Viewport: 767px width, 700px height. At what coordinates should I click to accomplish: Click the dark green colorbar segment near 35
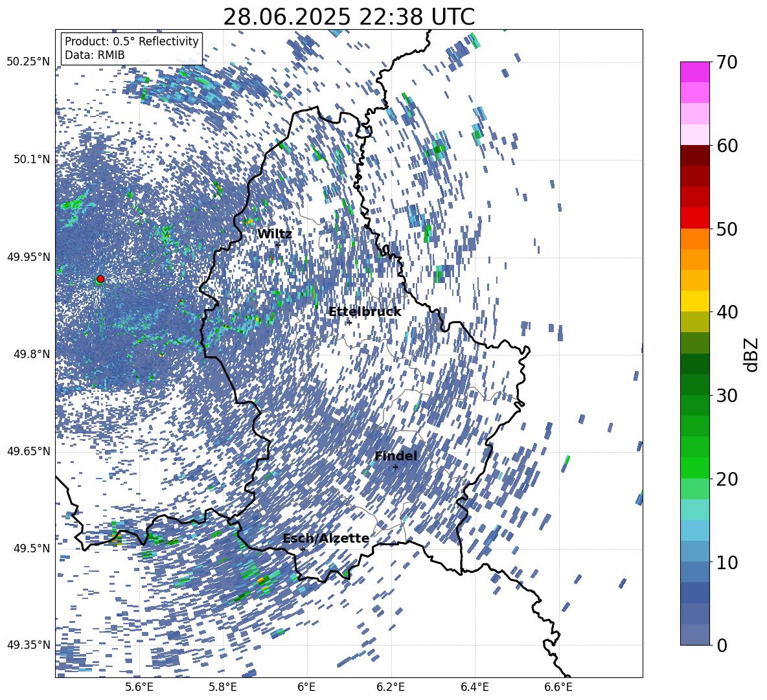[x=694, y=364]
